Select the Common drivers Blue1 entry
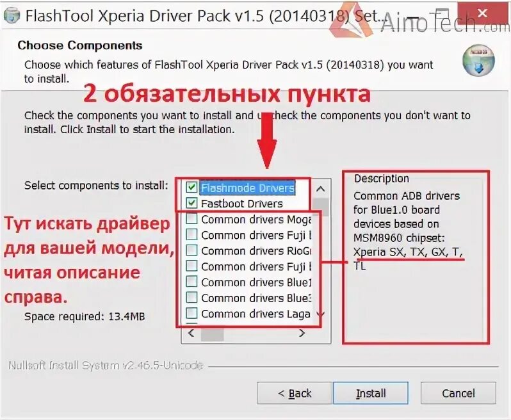 (x=256, y=282)
